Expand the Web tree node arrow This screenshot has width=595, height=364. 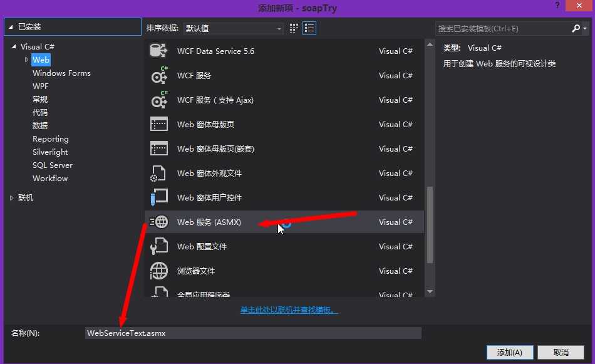pos(26,60)
